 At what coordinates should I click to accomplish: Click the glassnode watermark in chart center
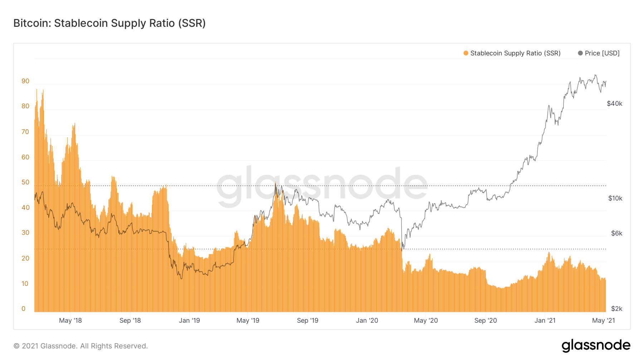[x=322, y=186]
